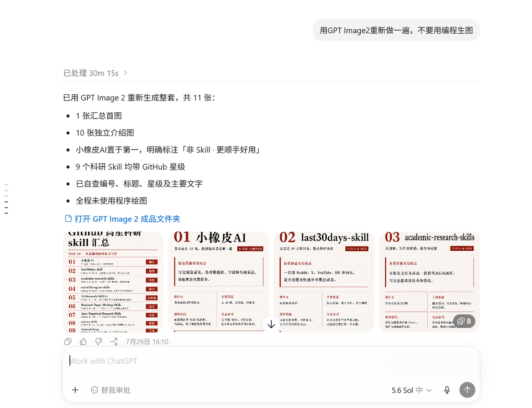
Task: Click the plus icon to add attachments
Action: tap(75, 390)
